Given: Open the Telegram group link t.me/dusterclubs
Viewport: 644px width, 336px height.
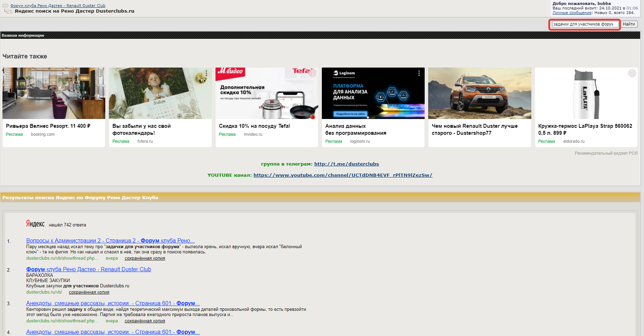Looking at the screenshot, I should point(346,164).
